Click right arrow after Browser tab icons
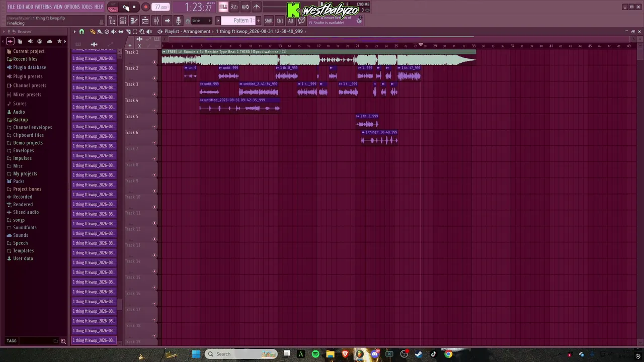The image size is (644, 362). tap(65, 41)
